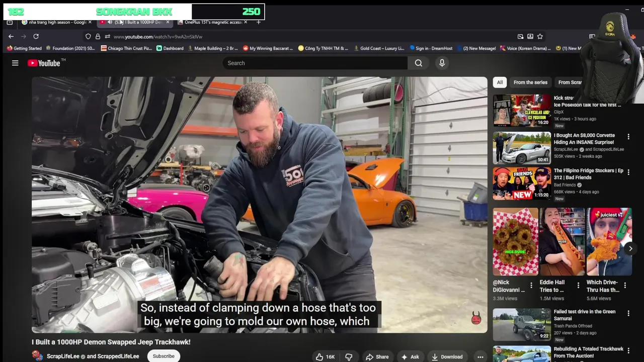Select the From the series chip
Viewport: 644px width, 362px height.
click(530, 82)
